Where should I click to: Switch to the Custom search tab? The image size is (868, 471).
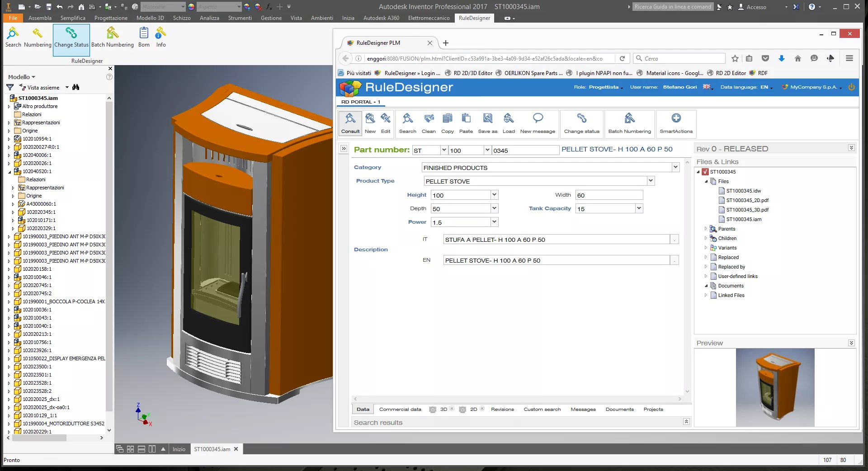[542, 409]
